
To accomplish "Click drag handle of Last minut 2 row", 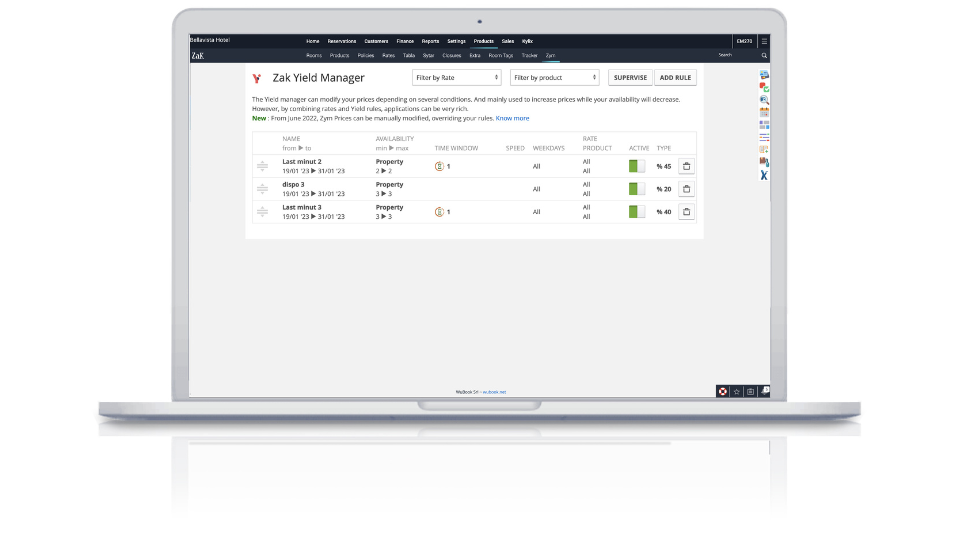I will pos(263,166).
